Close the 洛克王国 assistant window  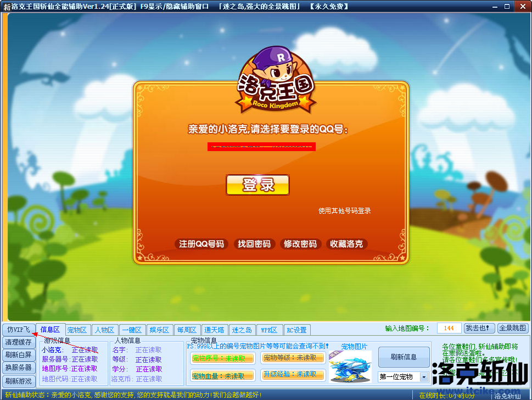(523, 6)
